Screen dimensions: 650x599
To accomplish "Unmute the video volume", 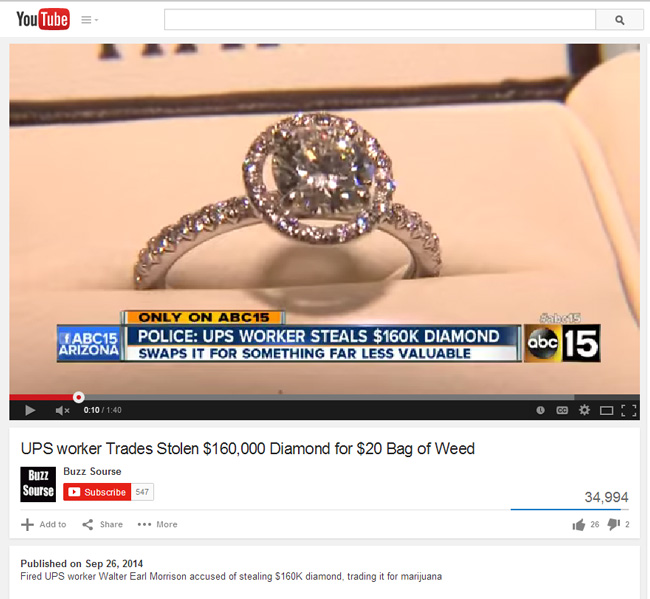I will click(x=62, y=410).
